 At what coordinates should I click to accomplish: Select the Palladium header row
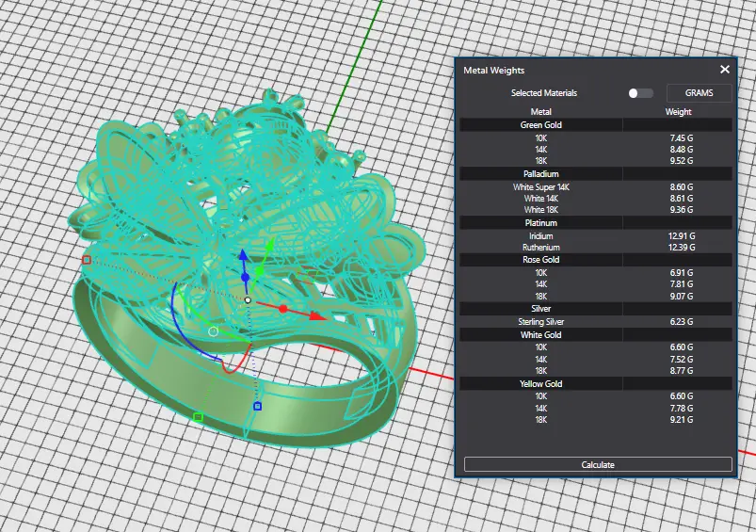[x=596, y=173]
